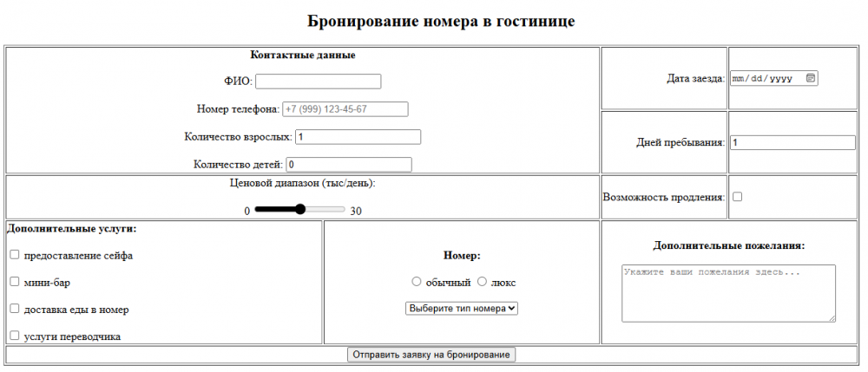
Task: Choose the 'обычный' room radio button
Action: (x=417, y=282)
